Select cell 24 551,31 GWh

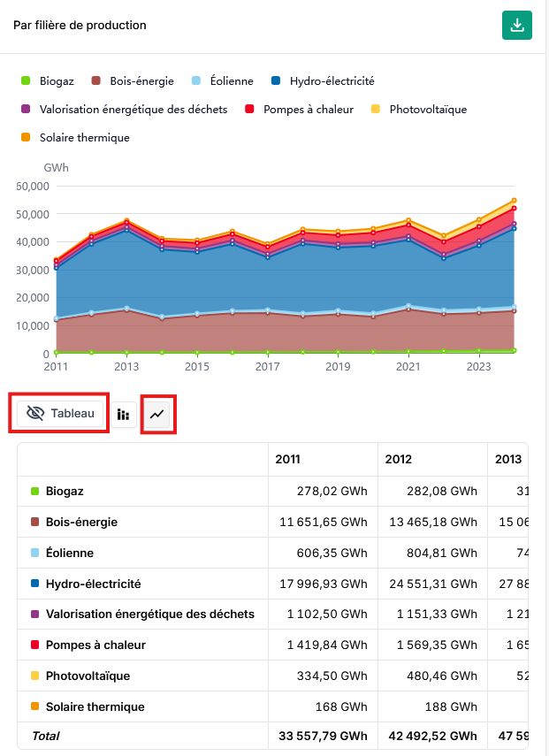[x=433, y=584]
